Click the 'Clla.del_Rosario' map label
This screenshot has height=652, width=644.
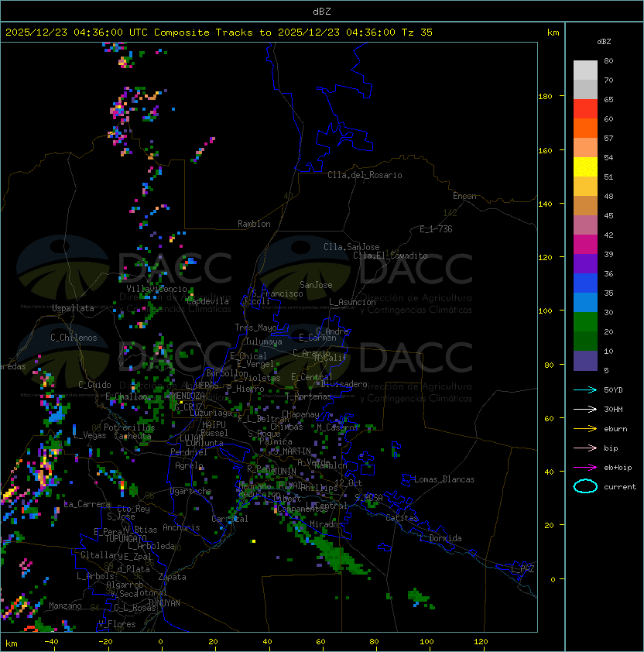coord(365,175)
